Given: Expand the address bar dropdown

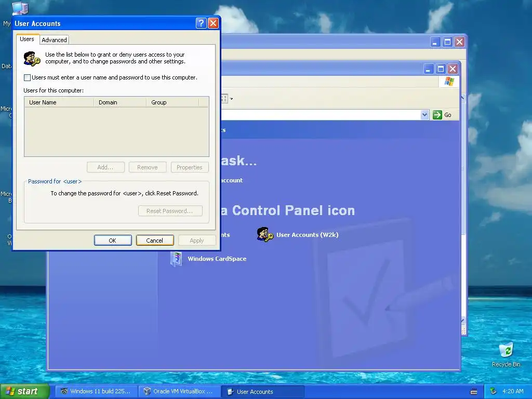Looking at the screenshot, I should (424, 115).
